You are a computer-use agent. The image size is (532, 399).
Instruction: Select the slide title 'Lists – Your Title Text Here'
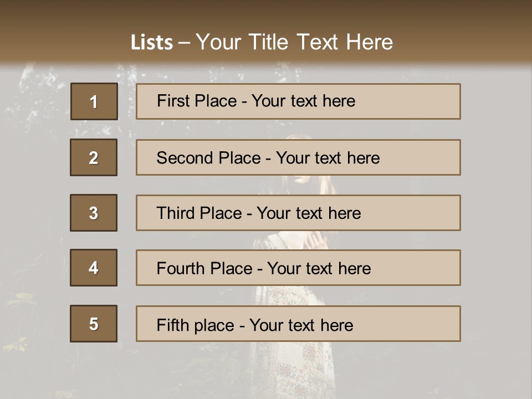pos(262,42)
